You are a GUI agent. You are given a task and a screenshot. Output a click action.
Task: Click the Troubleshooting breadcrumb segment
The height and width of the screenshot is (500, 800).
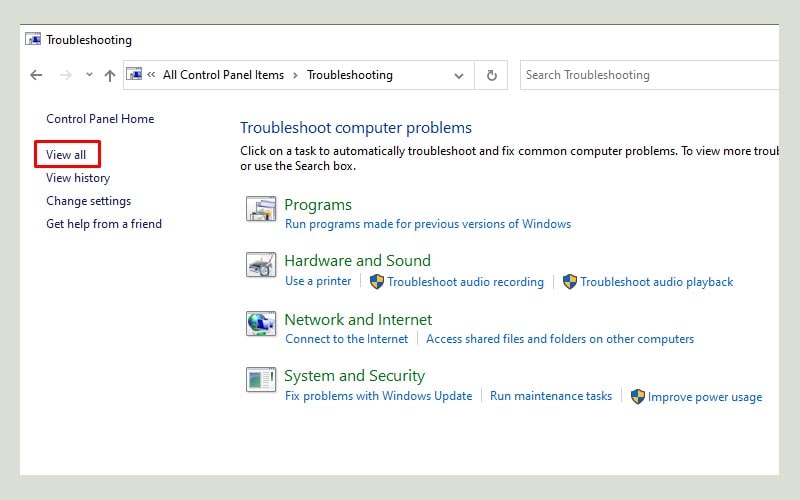pos(350,75)
